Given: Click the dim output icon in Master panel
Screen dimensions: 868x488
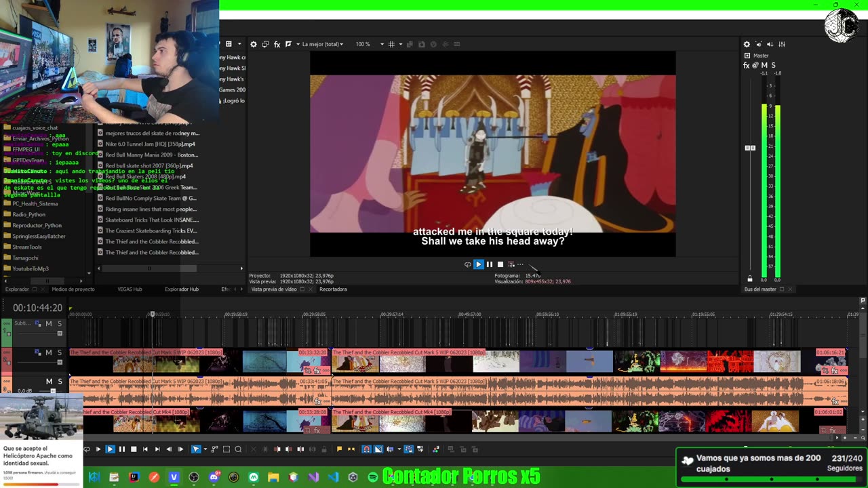Looking at the screenshot, I should (770, 44).
